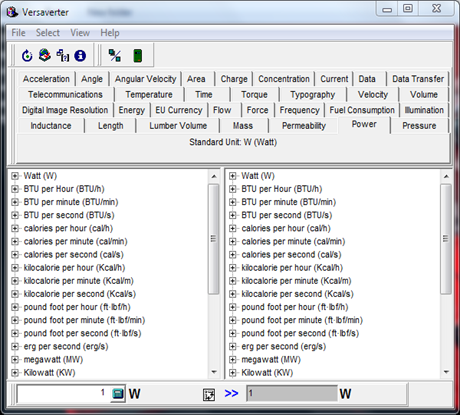Open the Select menu

click(x=48, y=33)
